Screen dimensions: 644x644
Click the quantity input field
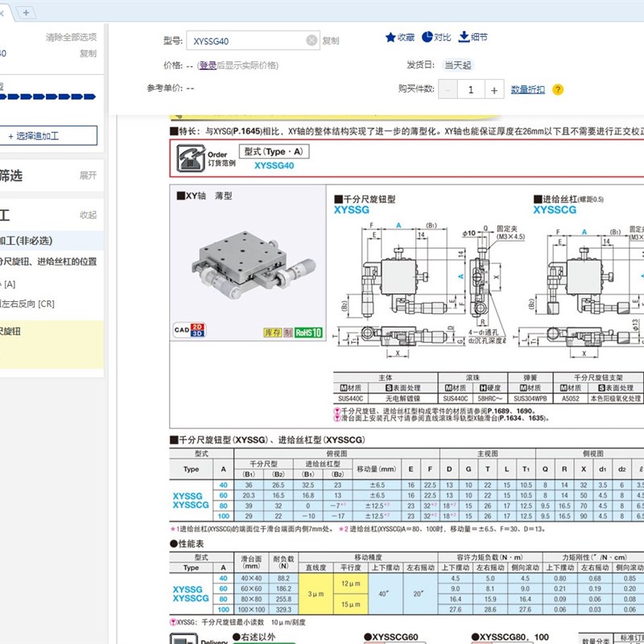pyautogui.click(x=471, y=89)
